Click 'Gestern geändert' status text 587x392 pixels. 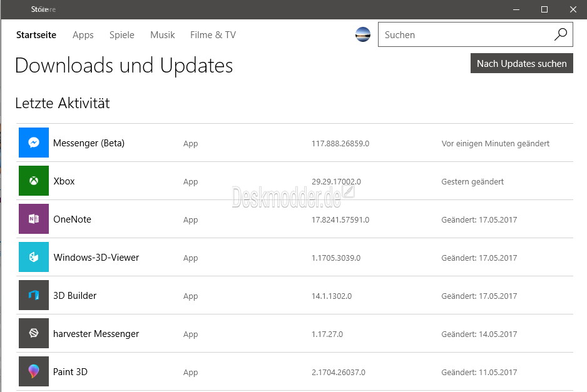[x=472, y=182]
